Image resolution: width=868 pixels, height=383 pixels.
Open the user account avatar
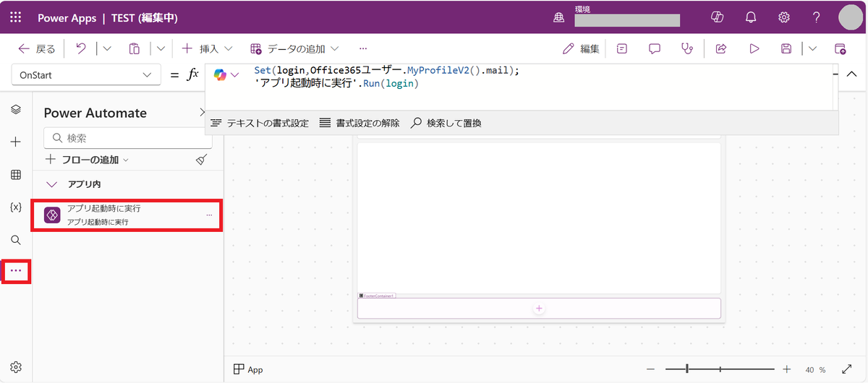(x=851, y=17)
